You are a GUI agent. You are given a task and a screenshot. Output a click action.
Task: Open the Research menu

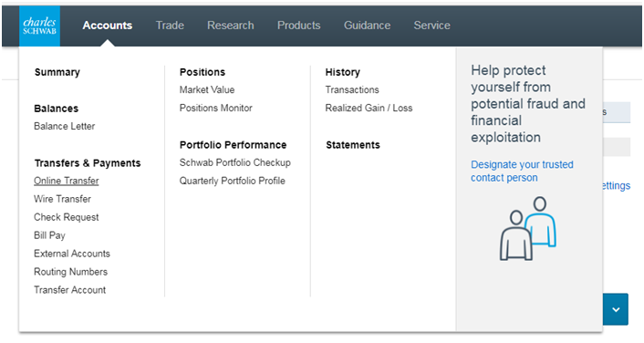[231, 26]
